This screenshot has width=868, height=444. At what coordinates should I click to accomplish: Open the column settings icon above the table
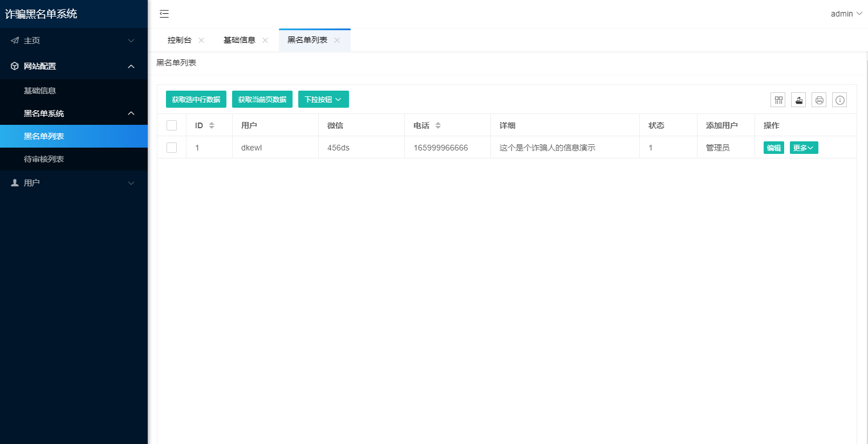(x=778, y=100)
